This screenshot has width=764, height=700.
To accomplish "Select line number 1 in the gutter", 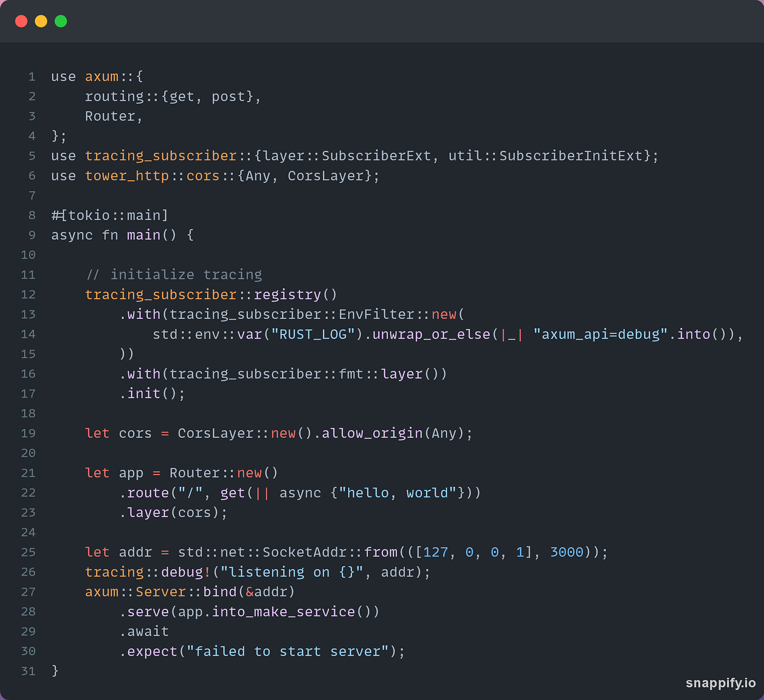I will [x=31, y=76].
